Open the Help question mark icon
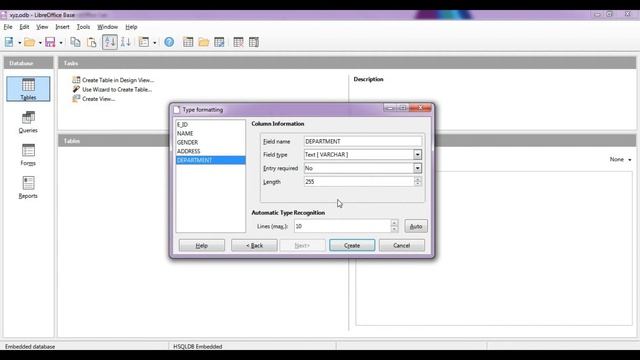The height and width of the screenshot is (360, 640). 169,42
